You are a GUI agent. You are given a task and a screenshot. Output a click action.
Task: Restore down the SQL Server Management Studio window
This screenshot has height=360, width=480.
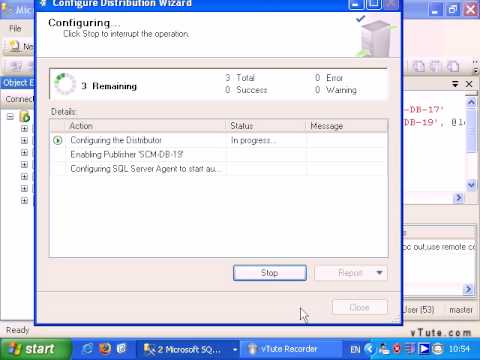pos(452,10)
